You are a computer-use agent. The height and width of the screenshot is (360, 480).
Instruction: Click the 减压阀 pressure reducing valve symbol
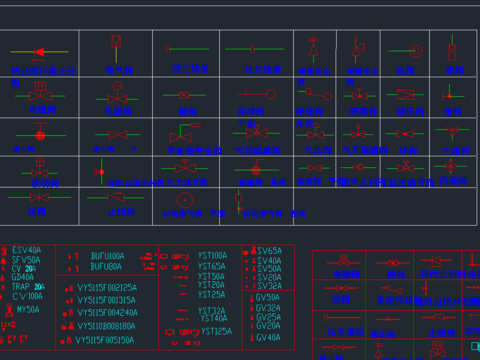405,95
